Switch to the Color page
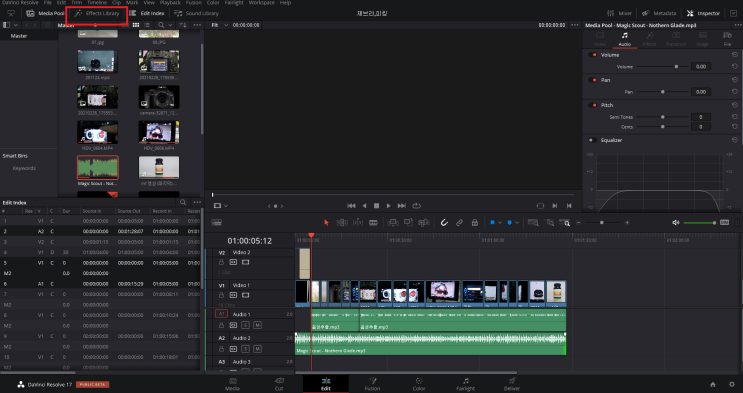Image resolution: width=743 pixels, height=393 pixels. click(419, 384)
